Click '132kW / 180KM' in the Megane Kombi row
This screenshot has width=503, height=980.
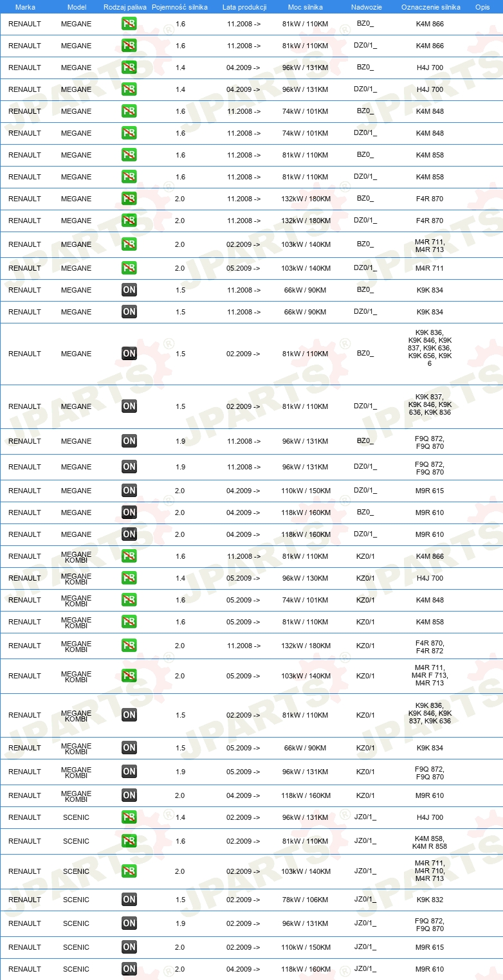[x=306, y=646]
